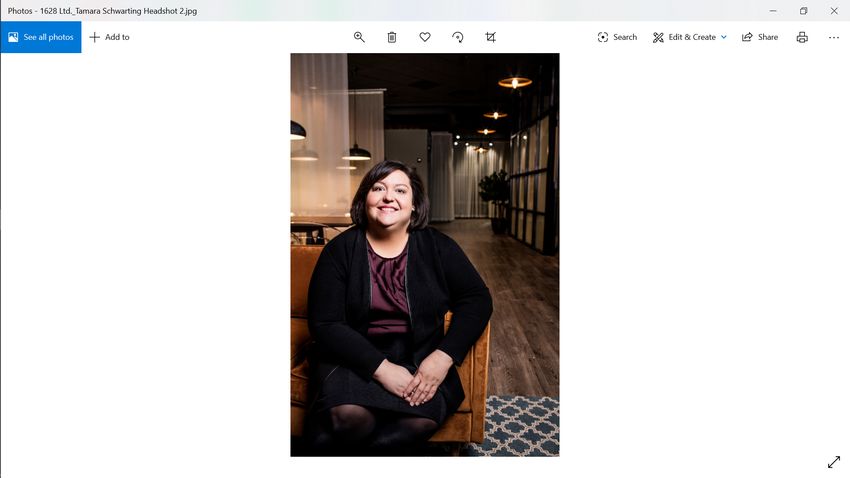
Task: Print the photo using the printer icon
Action: click(x=802, y=37)
